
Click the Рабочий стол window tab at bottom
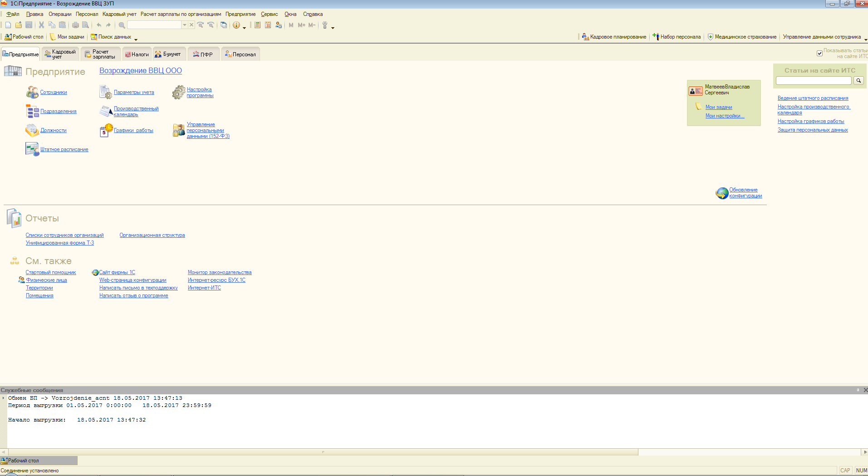(39, 461)
